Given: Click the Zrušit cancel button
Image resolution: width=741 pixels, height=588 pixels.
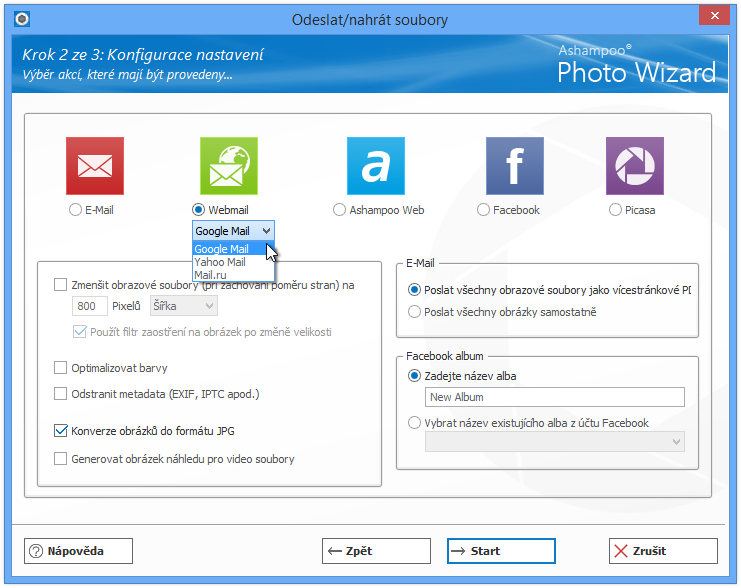Looking at the screenshot, I should coord(663,551).
